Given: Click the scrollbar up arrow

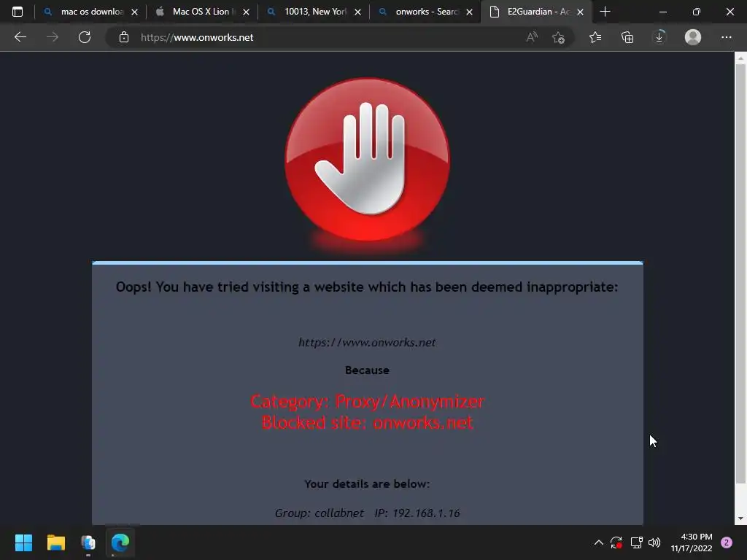Looking at the screenshot, I should (x=740, y=58).
